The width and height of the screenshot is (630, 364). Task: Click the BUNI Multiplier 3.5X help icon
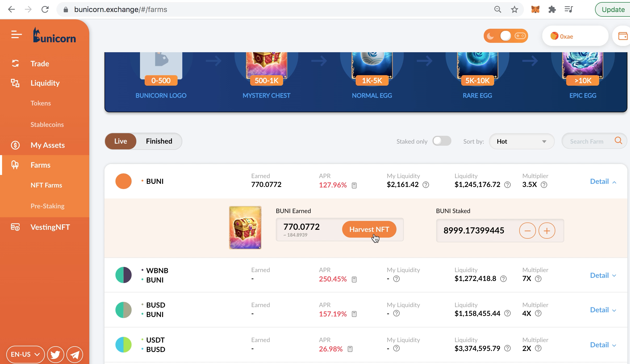(544, 185)
